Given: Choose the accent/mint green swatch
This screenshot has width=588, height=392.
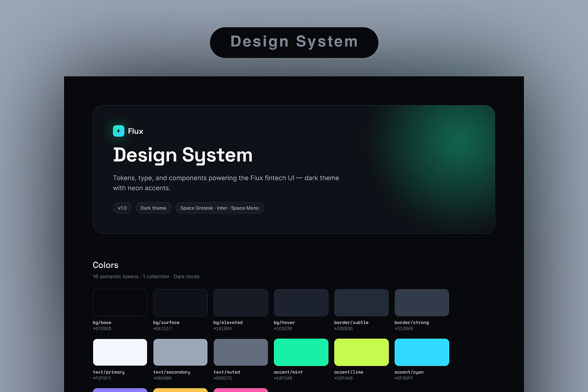Looking at the screenshot, I should click(301, 352).
